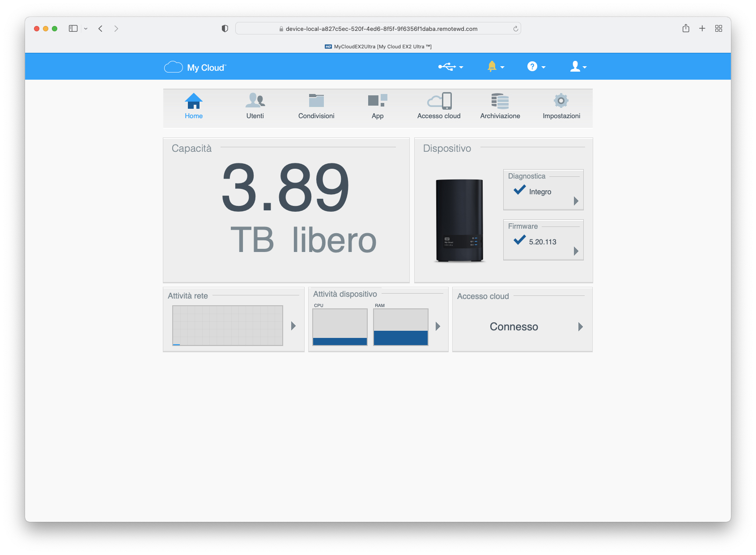Click the Connesso cloud status text
This screenshot has height=555, width=756.
tap(514, 327)
